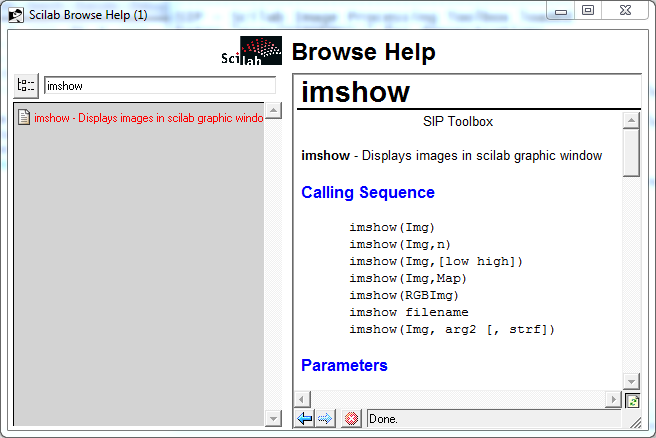The width and height of the screenshot is (656, 438).
Task: Click the imshow(Img,n) code line
Action: pyautogui.click(x=400, y=244)
